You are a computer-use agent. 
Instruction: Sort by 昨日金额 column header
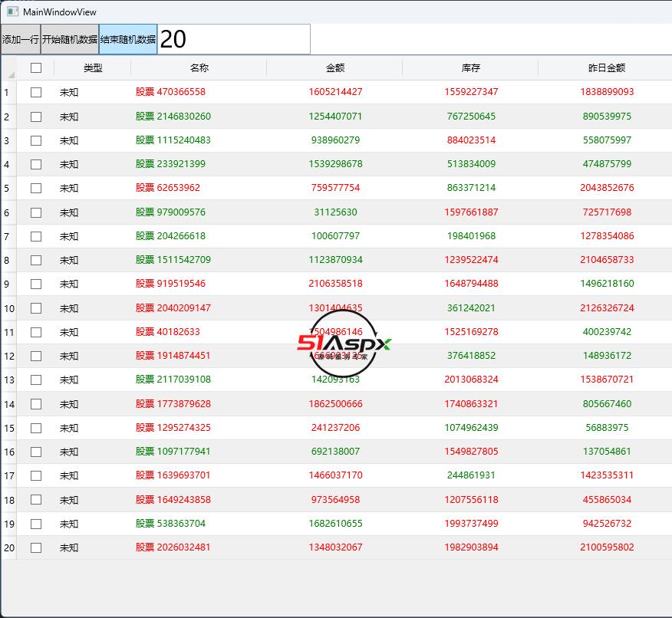pyautogui.click(x=607, y=68)
